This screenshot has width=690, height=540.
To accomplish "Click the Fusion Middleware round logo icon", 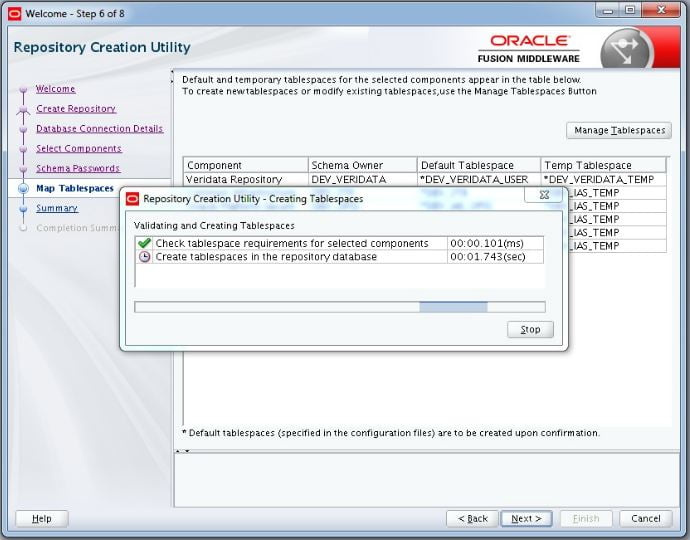I will (x=627, y=49).
